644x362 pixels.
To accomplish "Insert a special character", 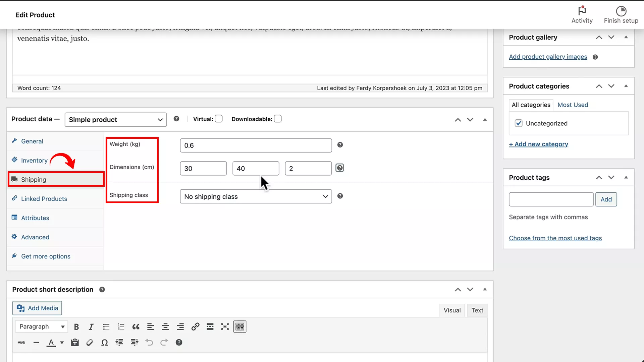I will coord(105,342).
